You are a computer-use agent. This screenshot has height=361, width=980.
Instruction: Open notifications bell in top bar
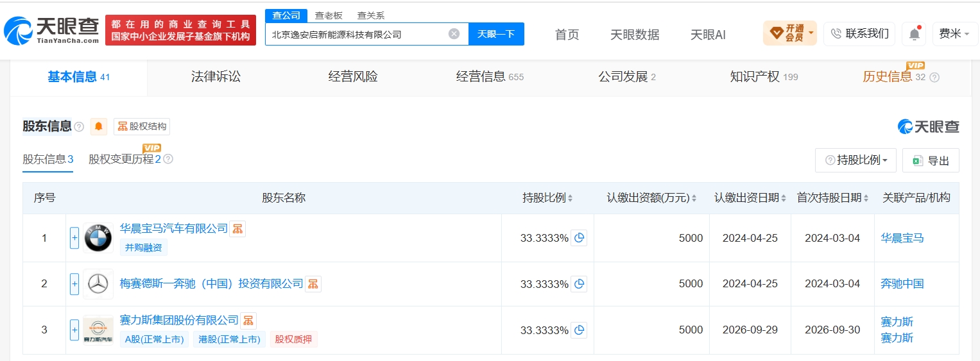(x=914, y=34)
